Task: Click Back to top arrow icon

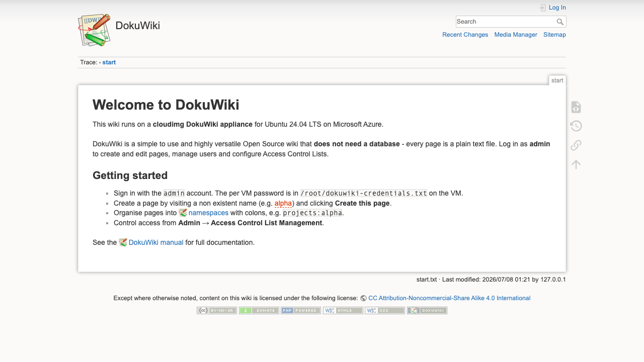Action: tap(576, 164)
